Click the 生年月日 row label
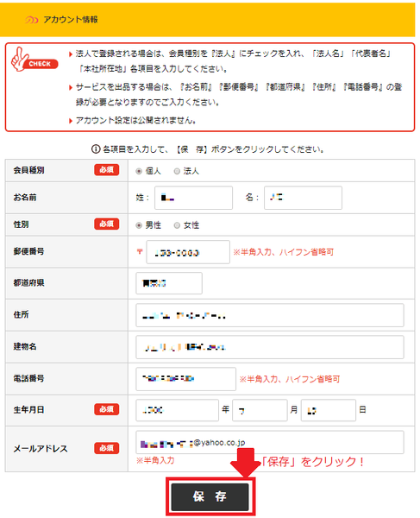Screen dimensions: 420x518 [28, 410]
